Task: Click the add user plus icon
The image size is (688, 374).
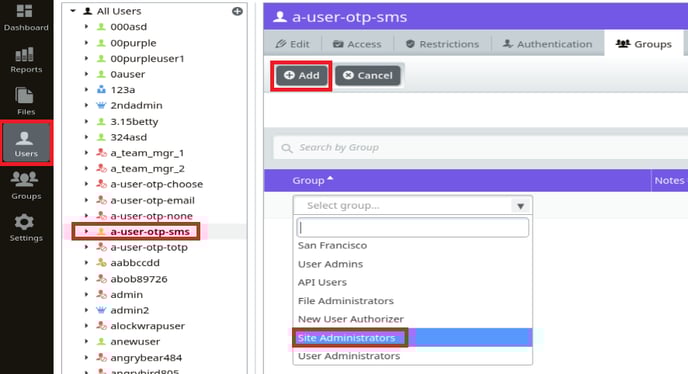Action: tap(237, 11)
